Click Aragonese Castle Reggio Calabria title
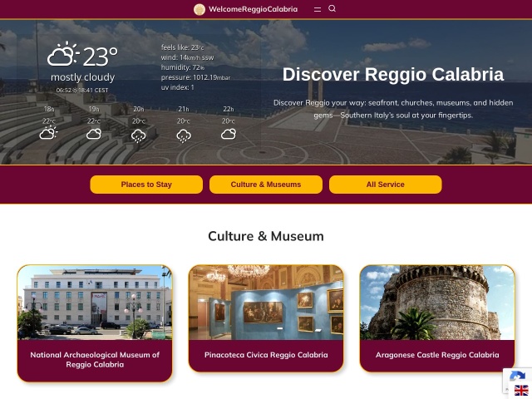Viewport: 532px width, 399px height. tap(437, 355)
